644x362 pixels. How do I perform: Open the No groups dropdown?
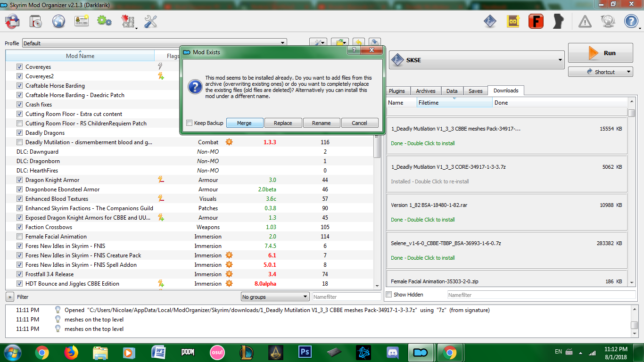275,296
